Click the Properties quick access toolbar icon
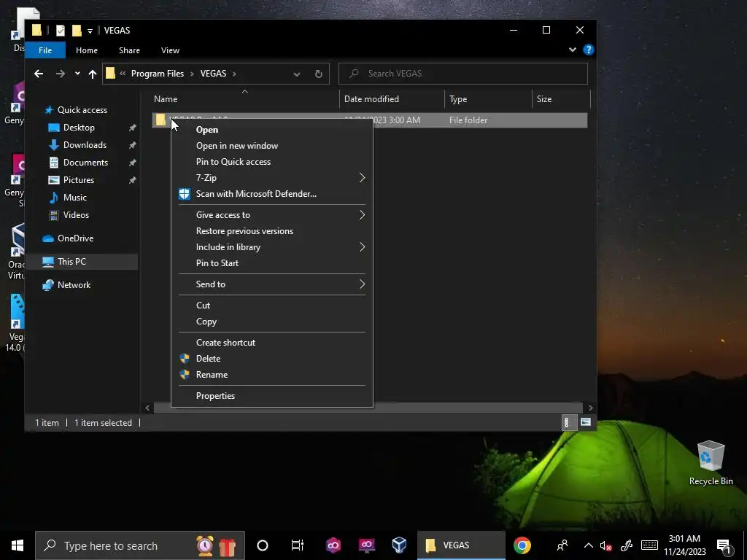 click(60, 31)
